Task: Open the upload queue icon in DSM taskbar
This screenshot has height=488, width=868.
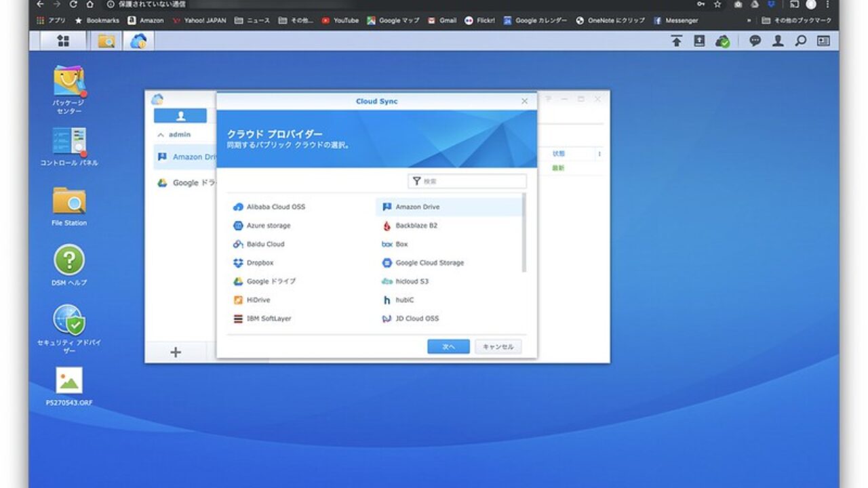Action: [x=677, y=41]
